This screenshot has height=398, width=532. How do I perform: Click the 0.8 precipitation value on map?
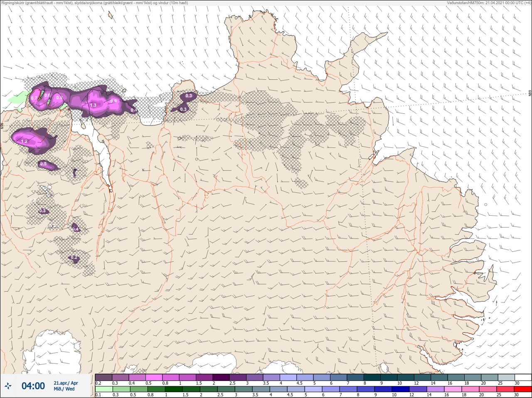pyautogui.click(x=59, y=98)
